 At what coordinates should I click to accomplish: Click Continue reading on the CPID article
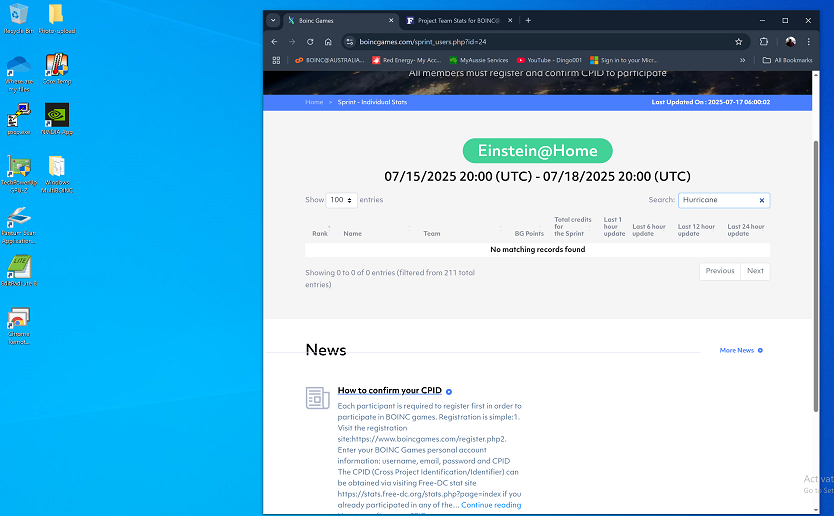tap(491, 505)
